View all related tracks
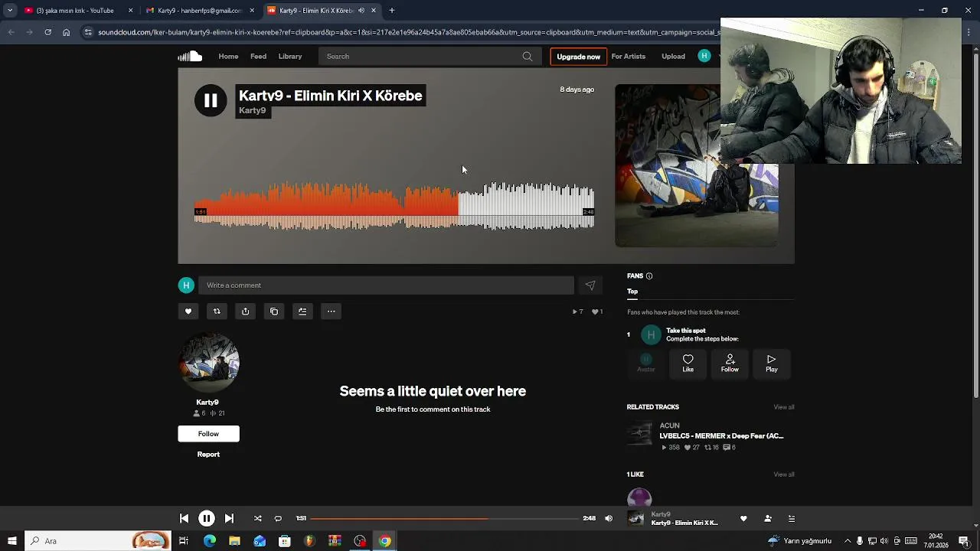This screenshot has height=551, width=980. tap(784, 407)
